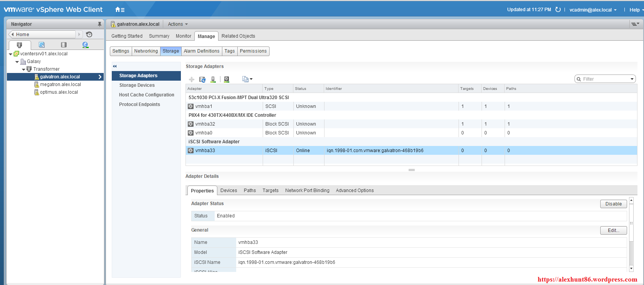Open the copy/export list icon

pyautogui.click(x=245, y=79)
